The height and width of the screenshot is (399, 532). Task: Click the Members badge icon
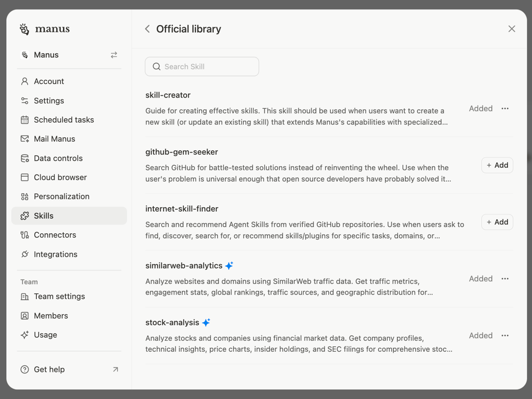tap(25, 316)
